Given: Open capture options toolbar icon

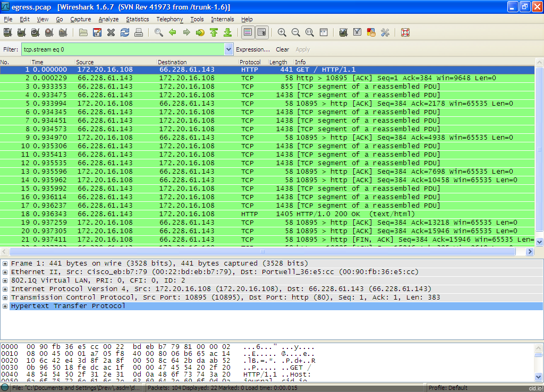Looking at the screenshot, I should click(21, 32).
